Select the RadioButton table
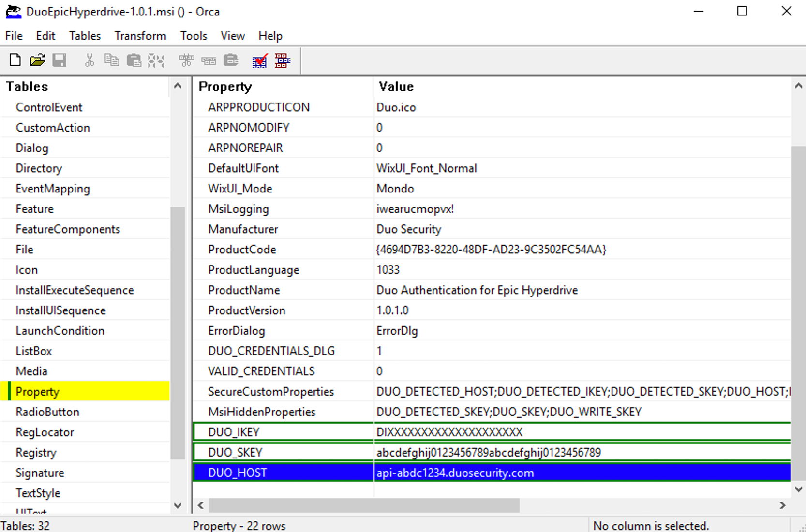This screenshot has height=532, width=806. point(47,412)
